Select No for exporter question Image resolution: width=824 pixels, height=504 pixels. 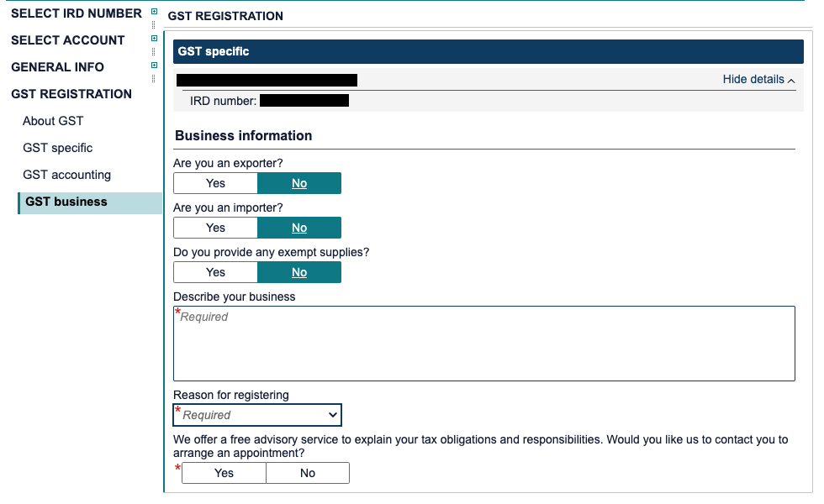[299, 183]
